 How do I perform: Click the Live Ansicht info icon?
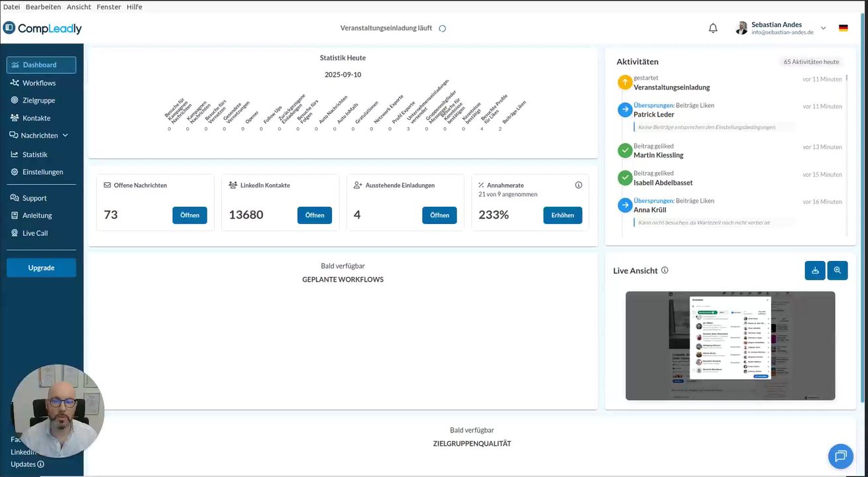pos(665,270)
